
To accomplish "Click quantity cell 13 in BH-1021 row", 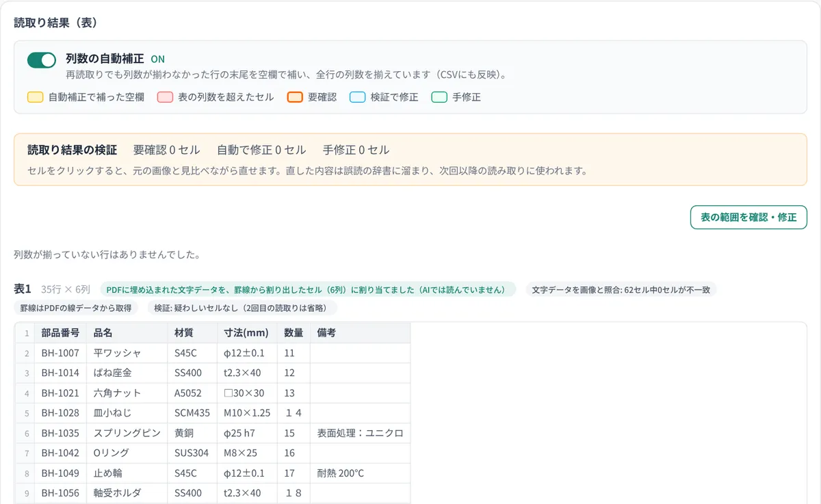I will tap(294, 393).
